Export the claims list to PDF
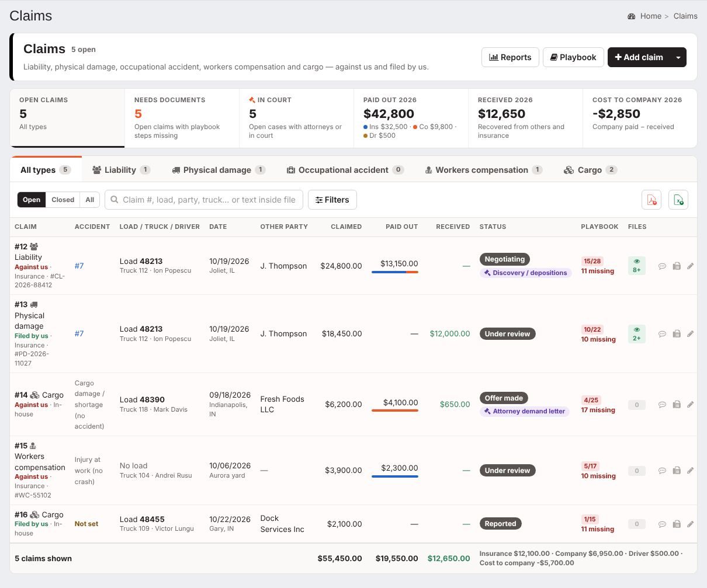Viewport: 707px width, 588px height. coord(651,200)
